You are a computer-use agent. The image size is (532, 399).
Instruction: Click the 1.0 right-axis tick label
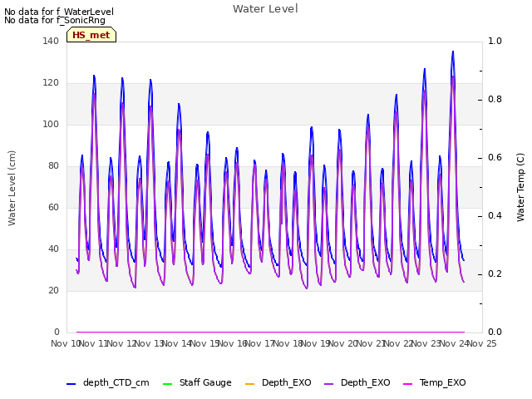(495, 41)
